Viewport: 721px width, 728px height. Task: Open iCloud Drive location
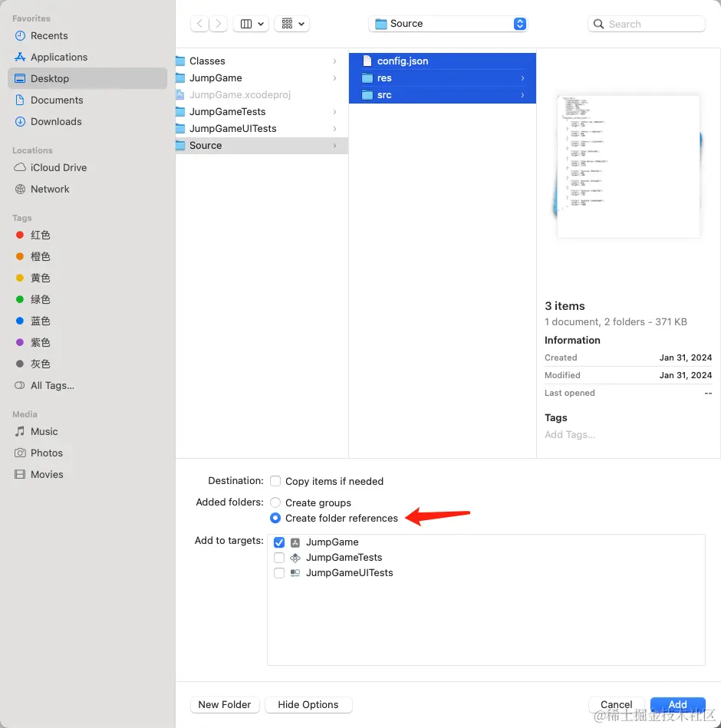87,167
